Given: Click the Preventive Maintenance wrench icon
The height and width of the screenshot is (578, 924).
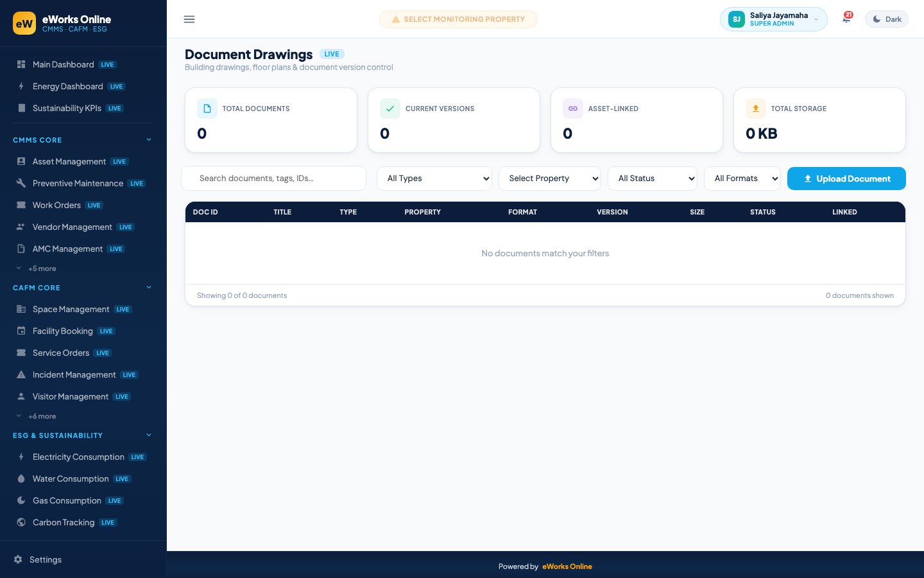Looking at the screenshot, I should [x=21, y=183].
